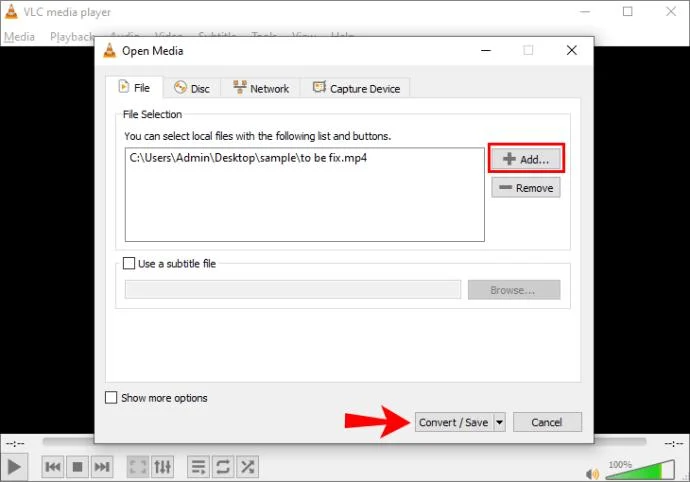Click the remaining time label
Viewport: 690px width, 482px height.
pyautogui.click(x=674, y=443)
